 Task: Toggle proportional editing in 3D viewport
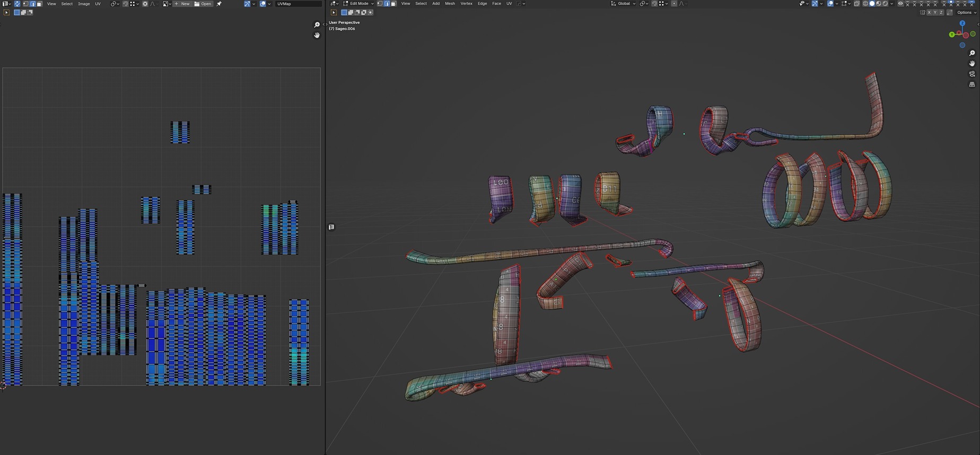674,4
